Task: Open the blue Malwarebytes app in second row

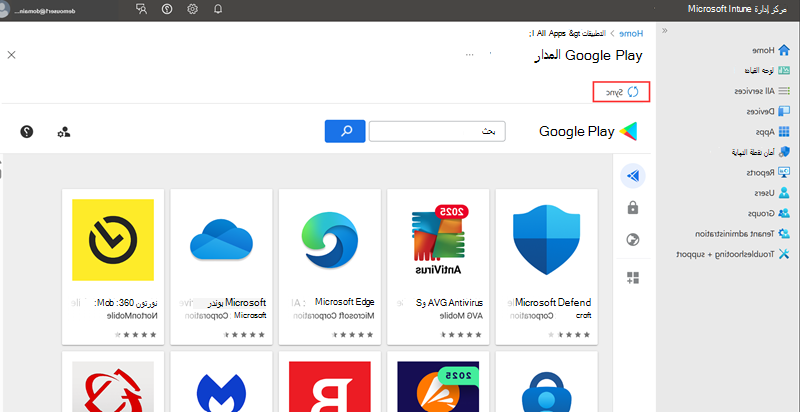Action: tap(221, 381)
